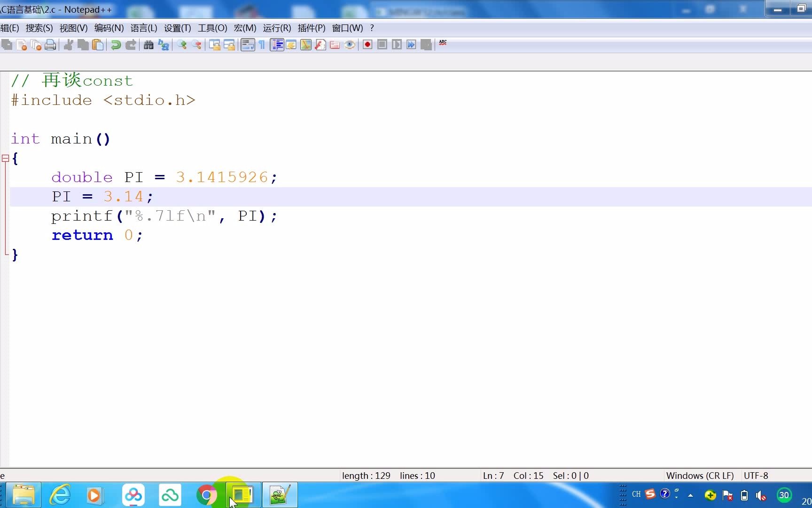Click the Save All toolbar icon
This screenshot has height=508, width=812.
click(7, 45)
